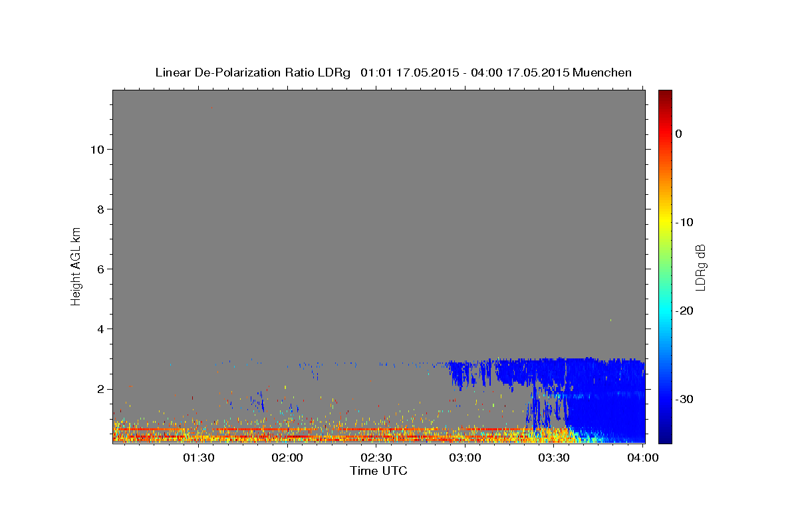Click the 03:30 time tick label
This screenshot has width=798, height=532.
click(554, 458)
